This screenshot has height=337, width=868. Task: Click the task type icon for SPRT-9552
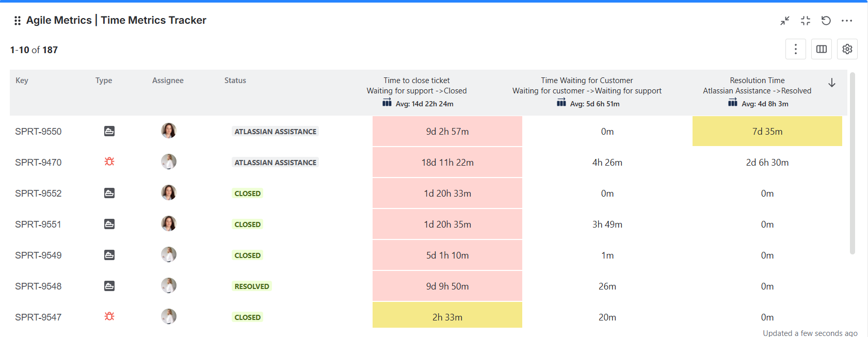pos(109,193)
